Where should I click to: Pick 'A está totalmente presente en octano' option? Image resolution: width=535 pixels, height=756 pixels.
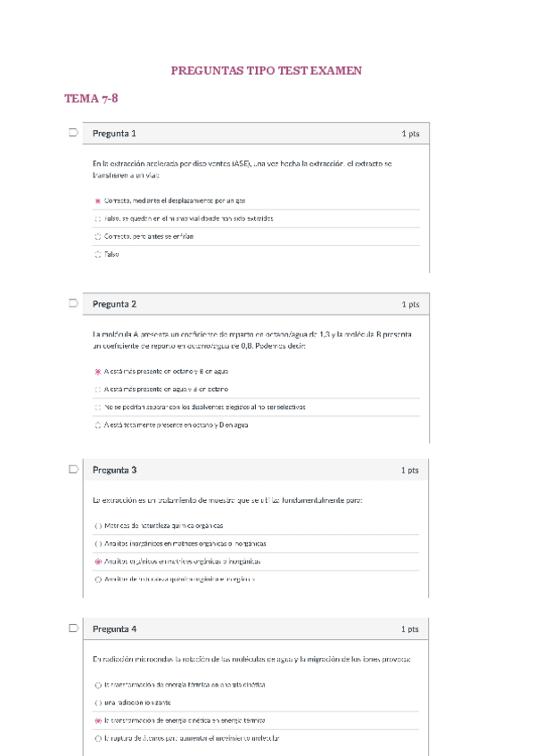[98, 425]
